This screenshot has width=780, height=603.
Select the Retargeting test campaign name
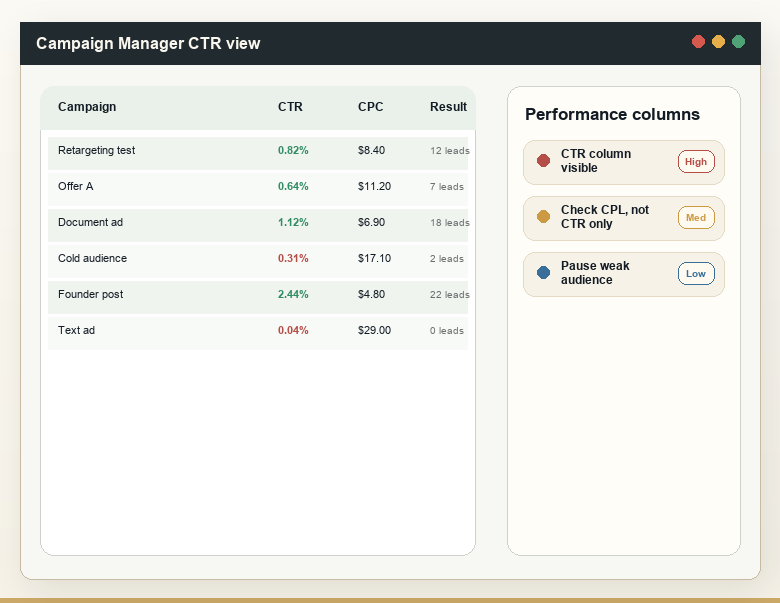coord(97,150)
